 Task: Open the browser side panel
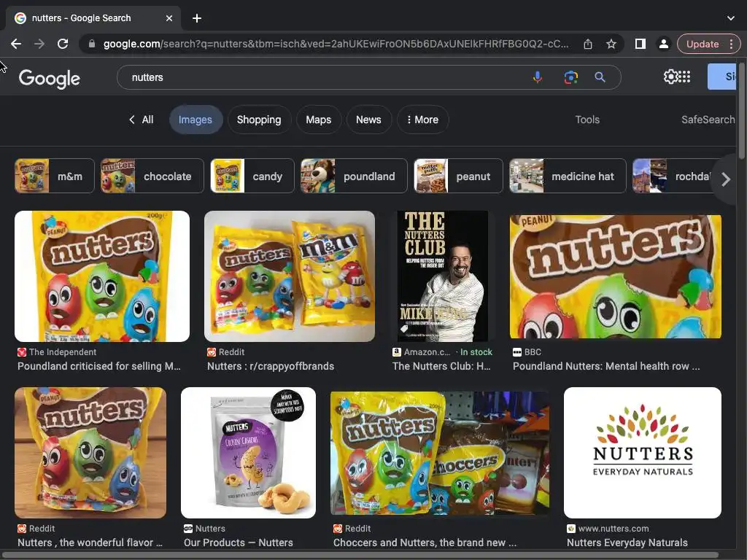tap(640, 44)
